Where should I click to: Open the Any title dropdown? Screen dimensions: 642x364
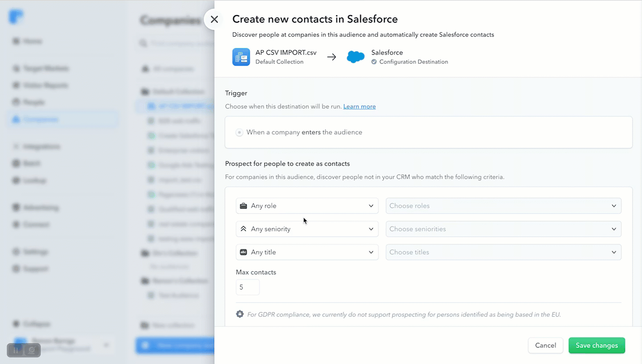click(307, 252)
